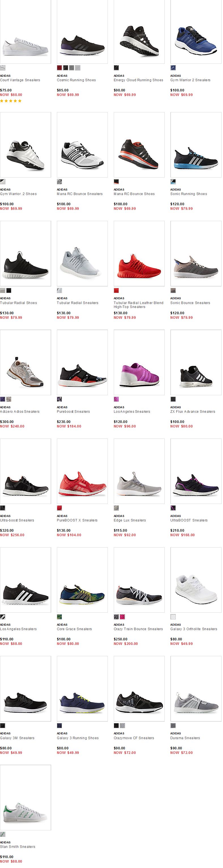Open the five-star rating for Court Vantage
This screenshot has height=868, width=223.
click(x=11, y=101)
